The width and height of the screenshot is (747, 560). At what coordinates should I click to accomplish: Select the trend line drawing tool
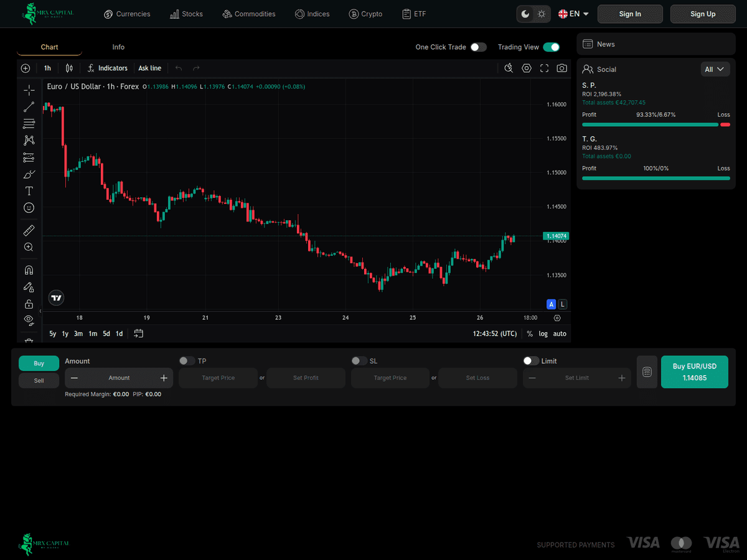coord(29,107)
